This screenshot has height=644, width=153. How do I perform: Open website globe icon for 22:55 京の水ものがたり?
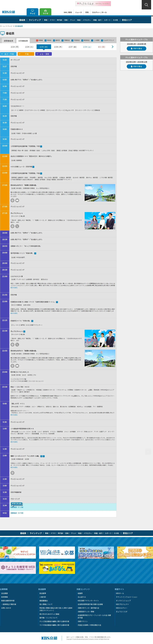(12, 366)
